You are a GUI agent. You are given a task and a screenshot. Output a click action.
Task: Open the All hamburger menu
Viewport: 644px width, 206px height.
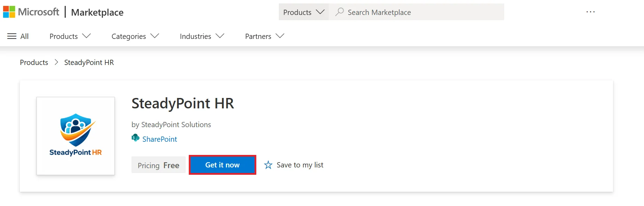pyautogui.click(x=18, y=36)
